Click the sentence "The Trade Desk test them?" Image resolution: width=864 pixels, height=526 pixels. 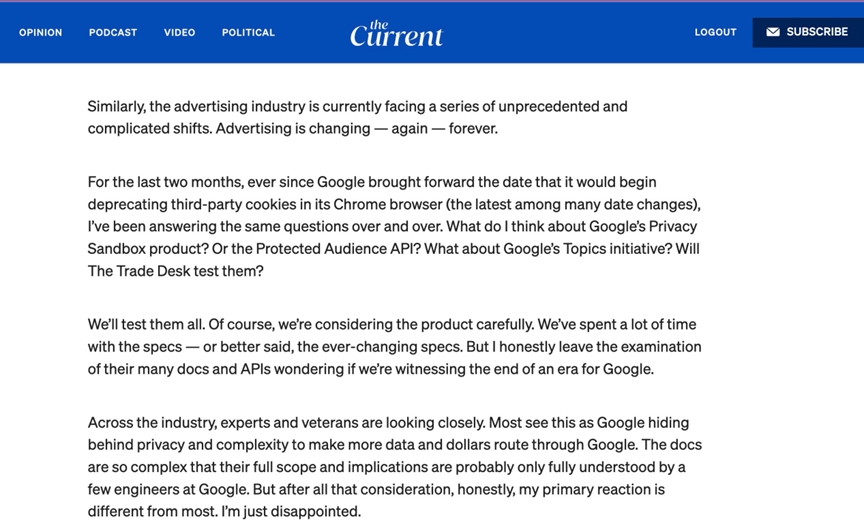tap(176, 271)
